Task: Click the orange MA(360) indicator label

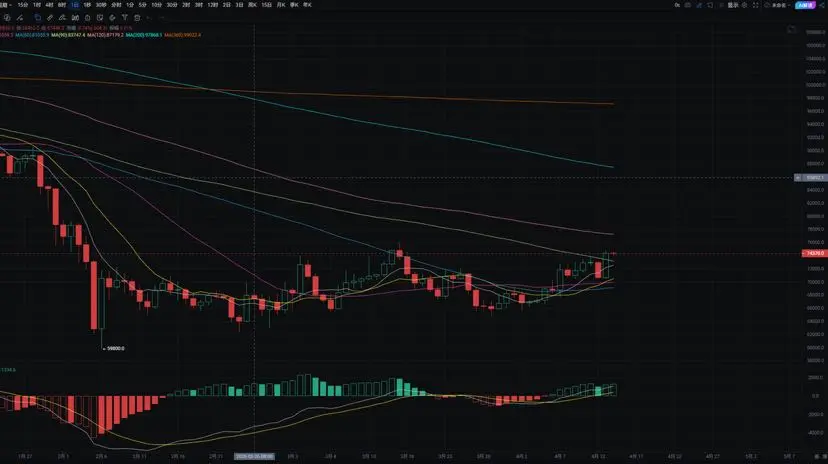Action: [182, 35]
